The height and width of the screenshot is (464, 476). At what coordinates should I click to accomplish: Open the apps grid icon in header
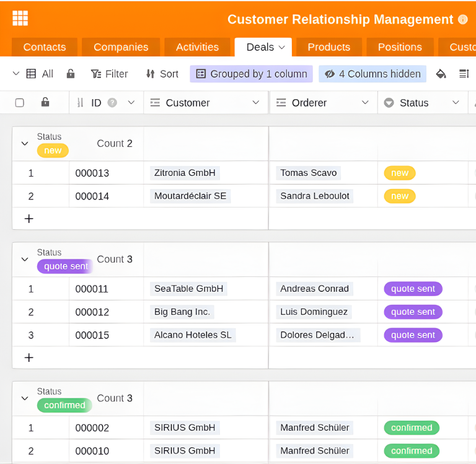click(20, 19)
